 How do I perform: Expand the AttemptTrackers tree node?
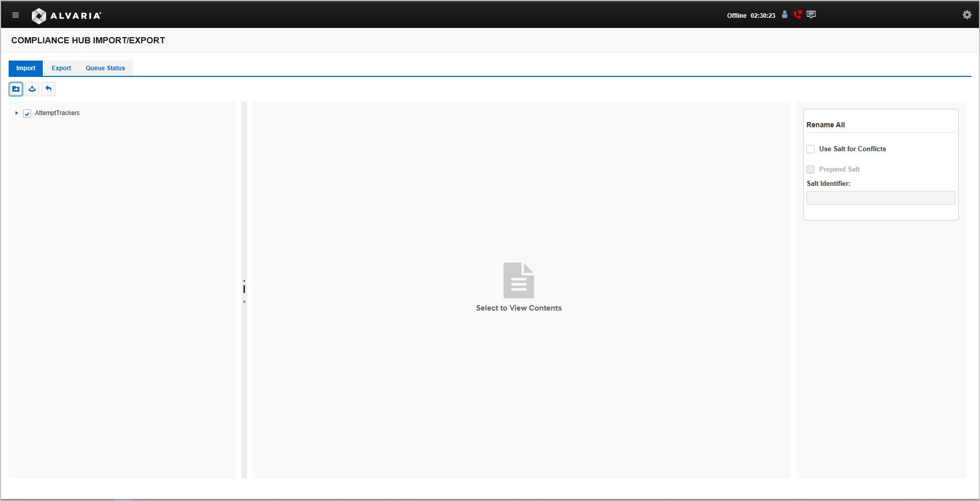pyautogui.click(x=16, y=114)
